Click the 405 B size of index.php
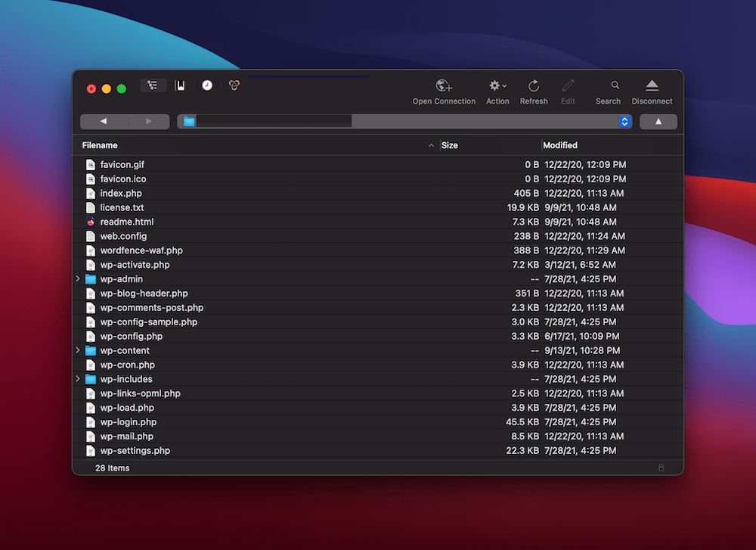The width and height of the screenshot is (756, 550). pyautogui.click(x=526, y=194)
